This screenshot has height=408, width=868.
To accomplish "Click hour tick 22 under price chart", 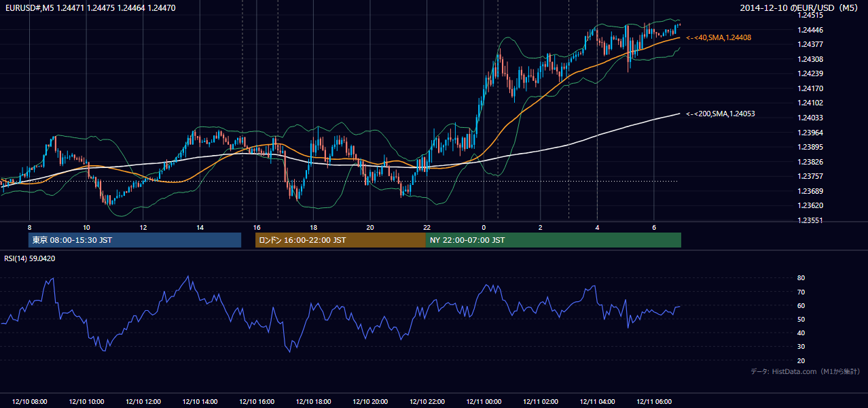I will pos(427,227).
